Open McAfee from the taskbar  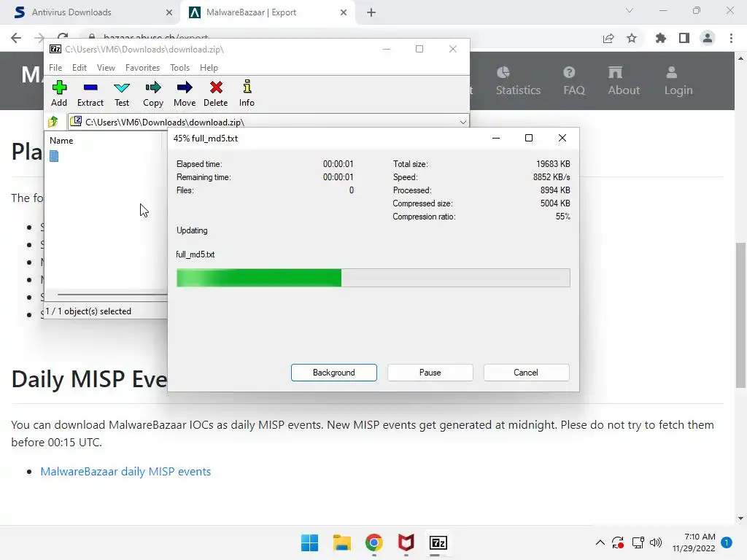406,542
